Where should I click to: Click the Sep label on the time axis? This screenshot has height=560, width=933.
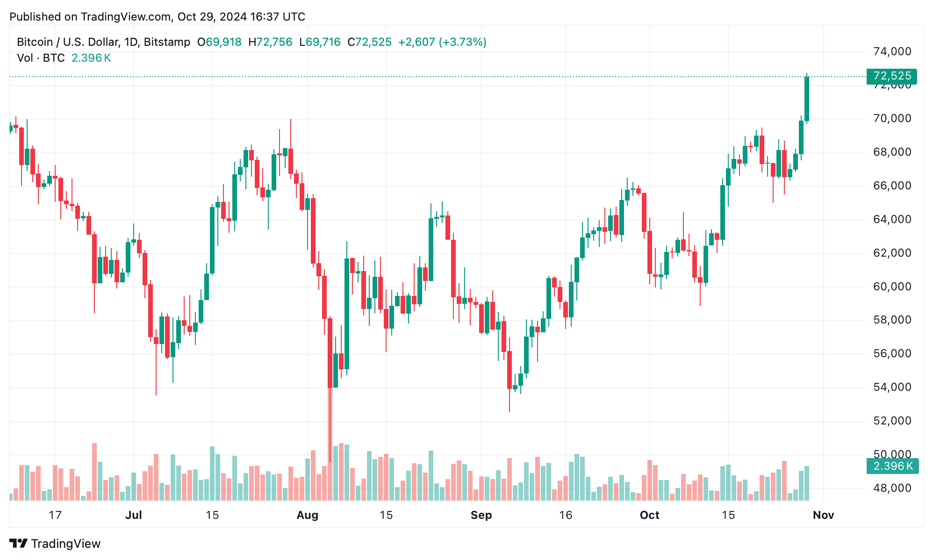tap(481, 515)
